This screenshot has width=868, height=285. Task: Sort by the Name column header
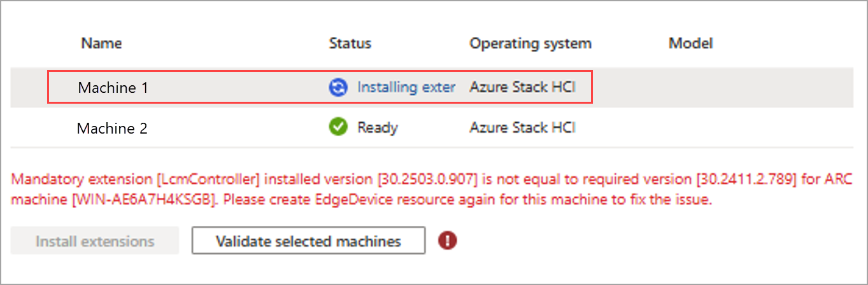click(102, 43)
